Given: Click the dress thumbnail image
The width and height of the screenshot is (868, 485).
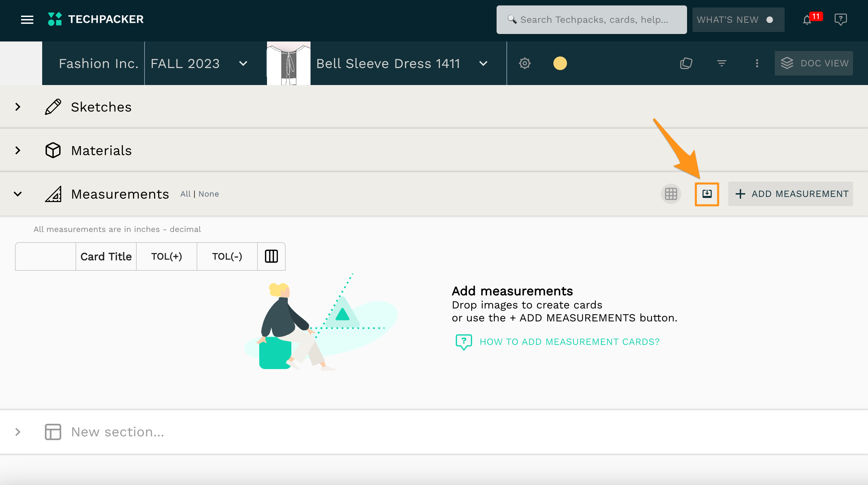Looking at the screenshot, I should 289,63.
